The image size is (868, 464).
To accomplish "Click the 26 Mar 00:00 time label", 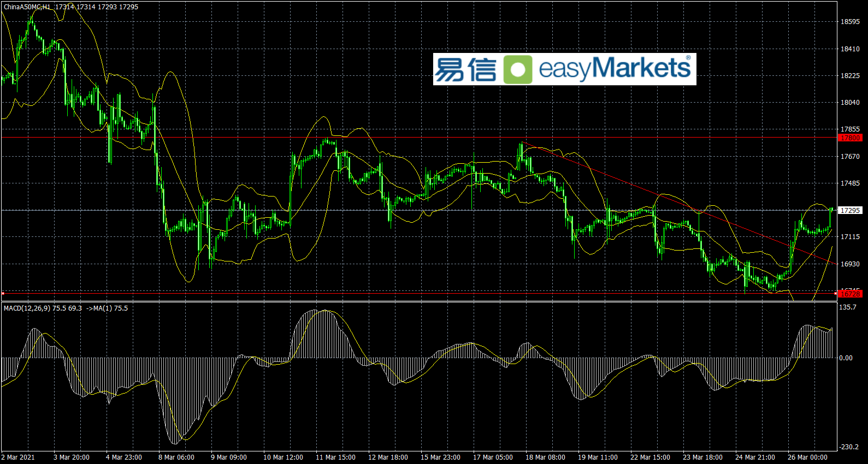I will click(807, 457).
